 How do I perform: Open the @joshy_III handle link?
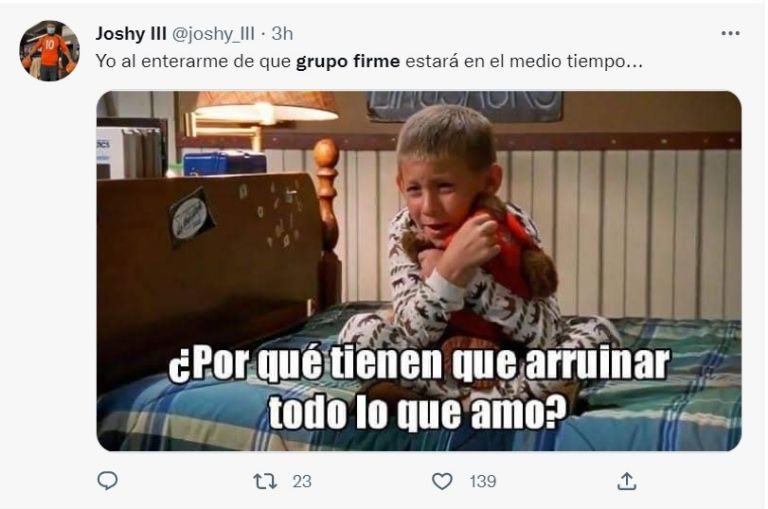click(x=213, y=34)
